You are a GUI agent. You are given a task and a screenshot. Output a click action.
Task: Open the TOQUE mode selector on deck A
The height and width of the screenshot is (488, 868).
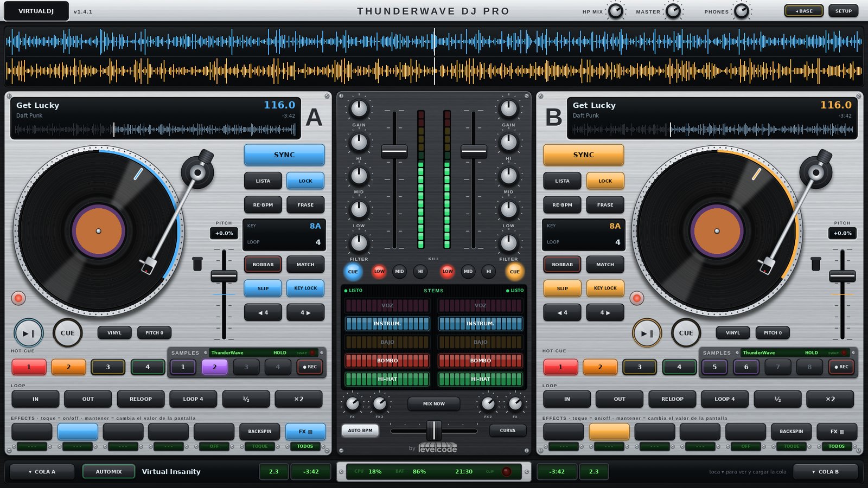click(260, 446)
